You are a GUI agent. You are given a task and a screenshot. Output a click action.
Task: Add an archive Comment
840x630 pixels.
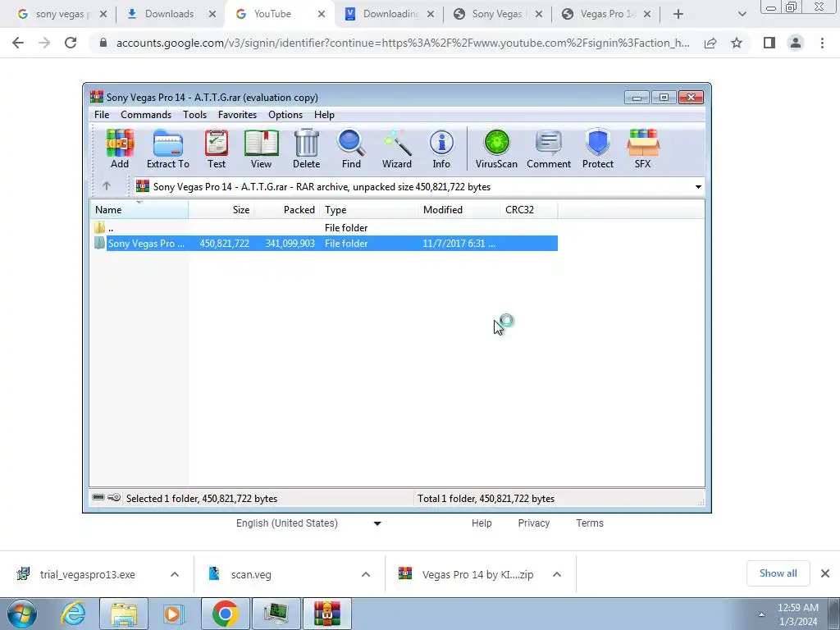pos(549,149)
